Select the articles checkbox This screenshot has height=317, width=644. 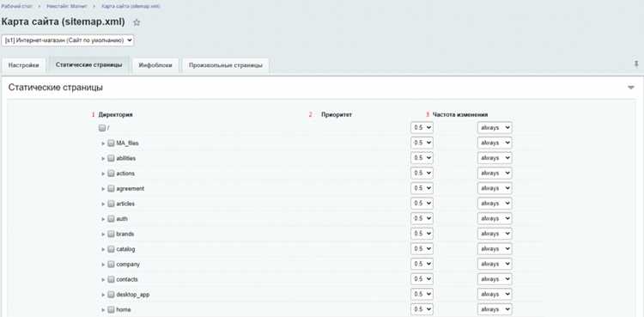[111, 204]
